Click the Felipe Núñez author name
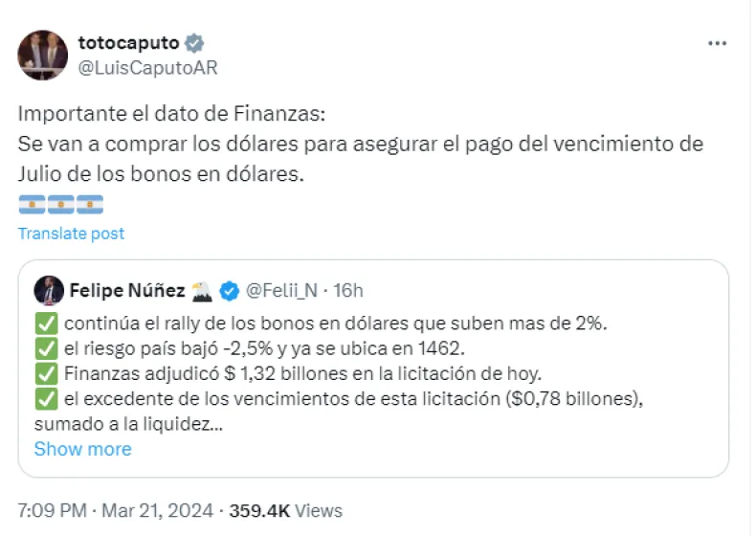The image size is (756, 536). (x=128, y=290)
